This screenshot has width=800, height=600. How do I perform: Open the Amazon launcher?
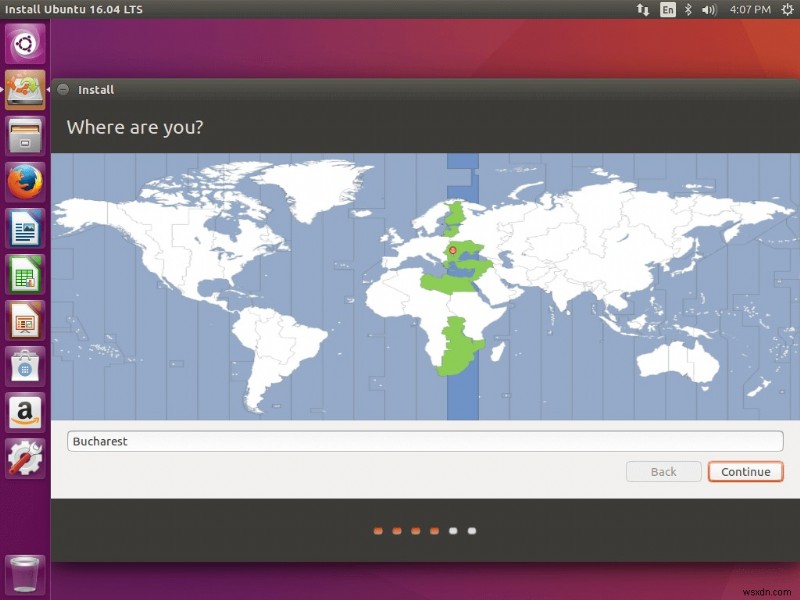click(x=24, y=412)
